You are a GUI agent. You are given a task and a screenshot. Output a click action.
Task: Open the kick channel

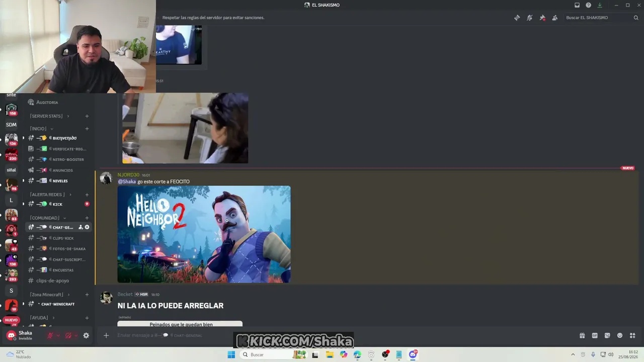59,204
